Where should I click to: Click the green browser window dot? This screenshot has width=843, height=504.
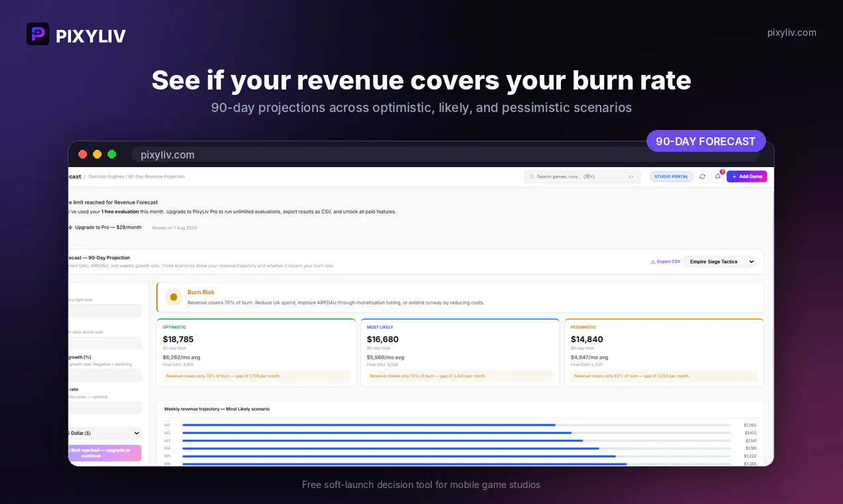point(112,155)
